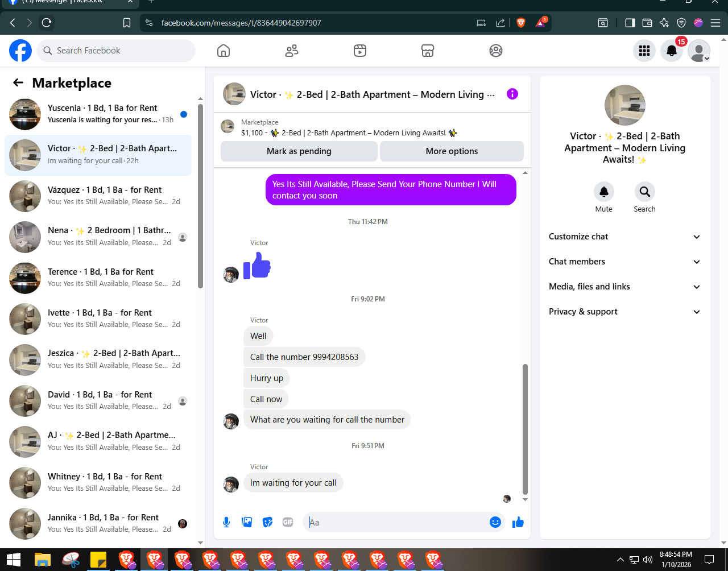This screenshot has width=728, height=571.
Task: Mute this conversation with the bell icon
Action: point(604,192)
